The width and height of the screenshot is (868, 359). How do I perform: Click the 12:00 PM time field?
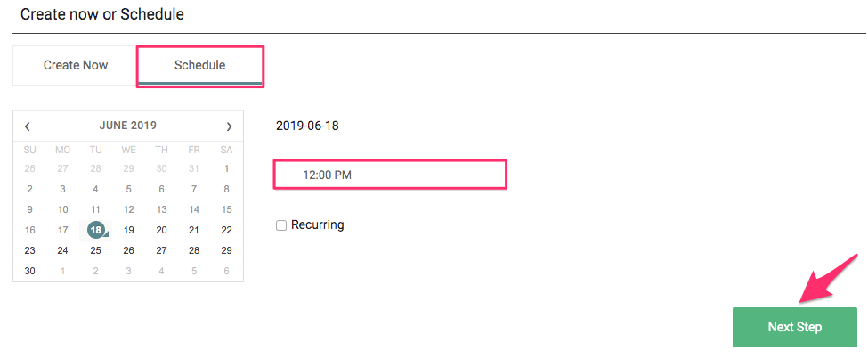[390, 175]
